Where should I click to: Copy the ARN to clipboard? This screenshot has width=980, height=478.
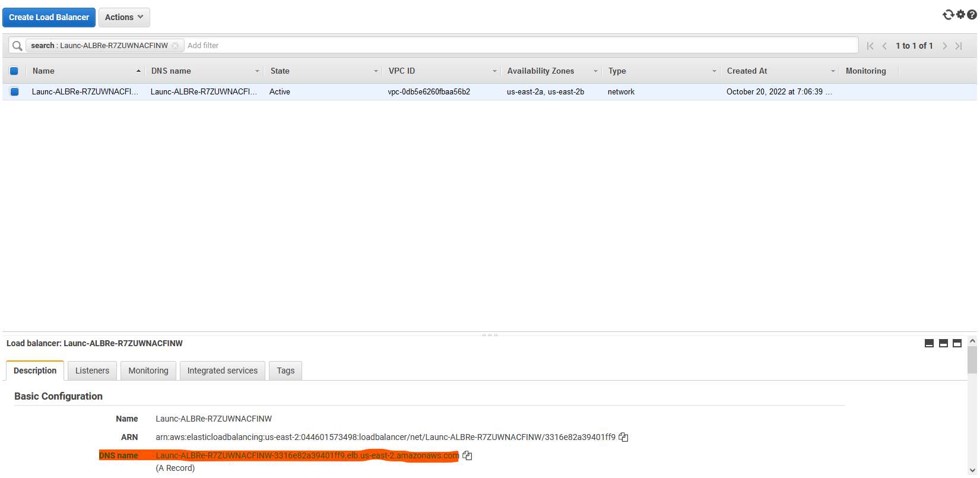623,437
